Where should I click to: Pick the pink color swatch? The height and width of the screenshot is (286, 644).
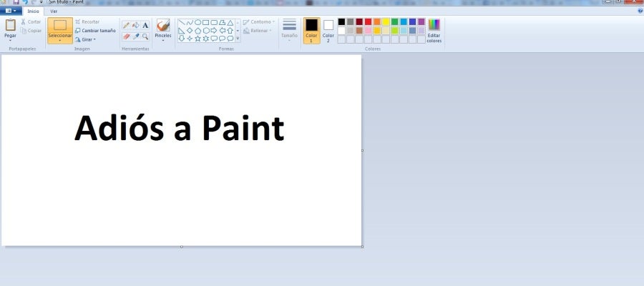click(x=368, y=30)
